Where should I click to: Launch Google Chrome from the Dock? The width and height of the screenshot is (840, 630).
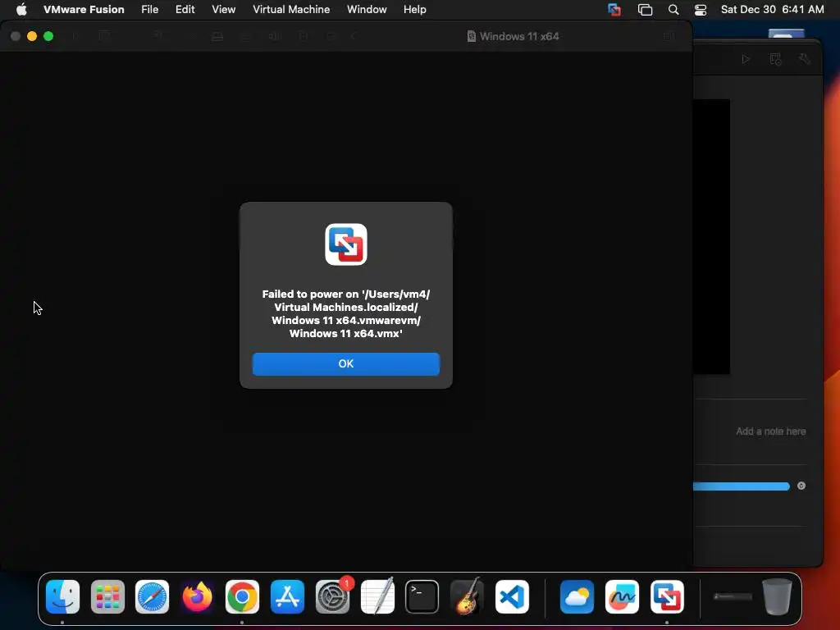coord(242,596)
